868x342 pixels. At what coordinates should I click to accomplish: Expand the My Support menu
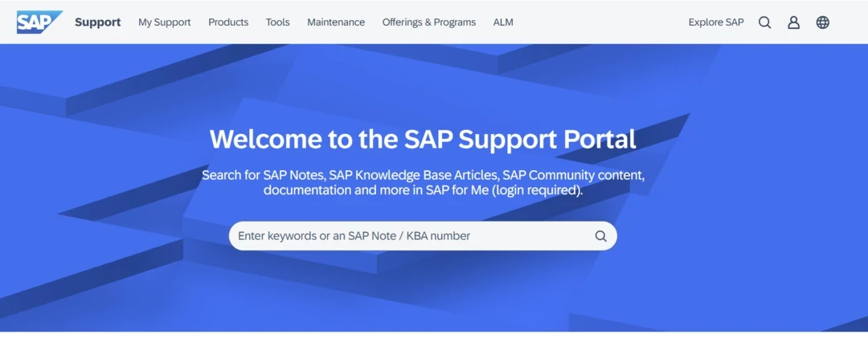(x=164, y=22)
